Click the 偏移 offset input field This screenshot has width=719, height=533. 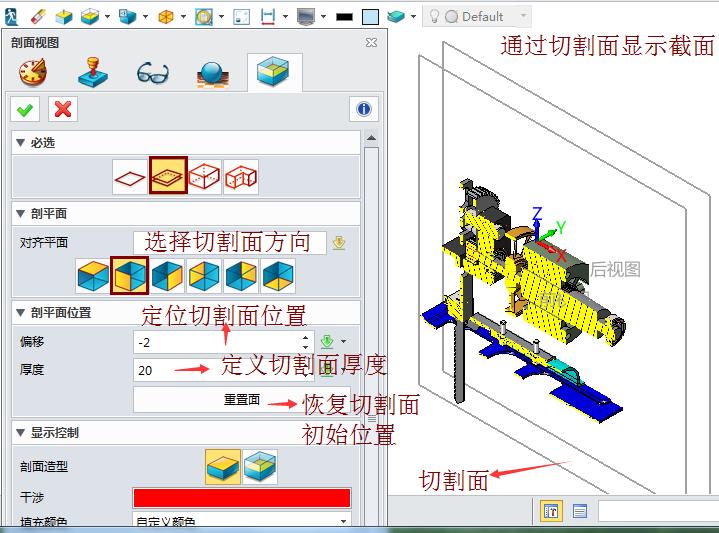coord(222,342)
